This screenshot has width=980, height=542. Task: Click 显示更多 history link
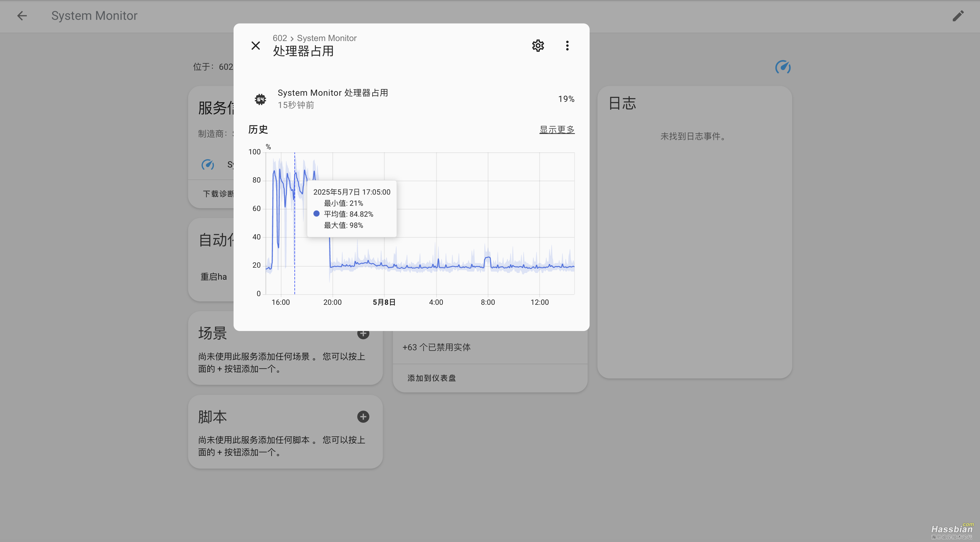pyautogui.click(x=557, y=129)
